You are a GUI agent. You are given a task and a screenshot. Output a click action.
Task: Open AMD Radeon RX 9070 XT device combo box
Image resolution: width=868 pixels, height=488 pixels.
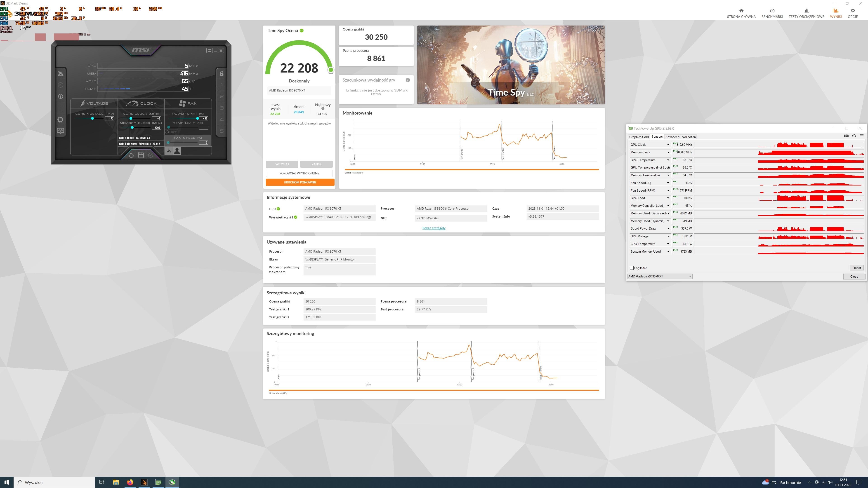click(659, 277)
